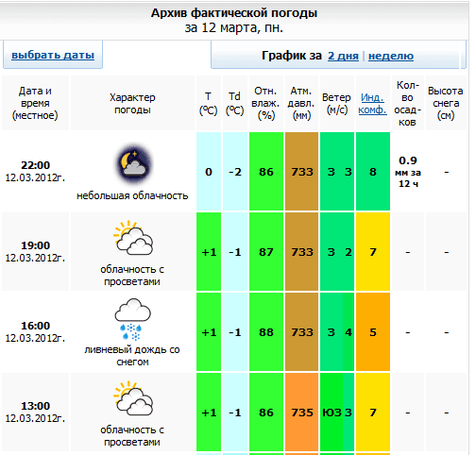Select 'небольшая облачность' weather description
The image size is (476, 455).
pyautogui.click(x=132, y=195)
